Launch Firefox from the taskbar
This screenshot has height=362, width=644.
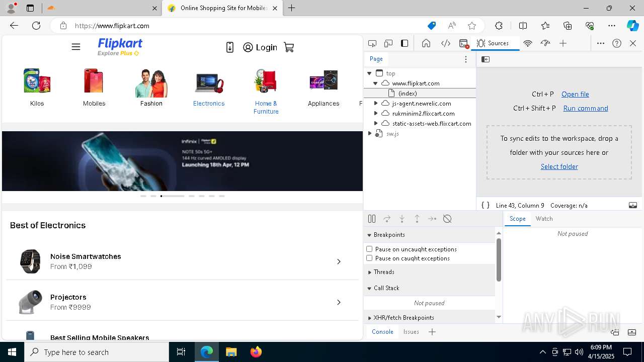click(256, 352)
